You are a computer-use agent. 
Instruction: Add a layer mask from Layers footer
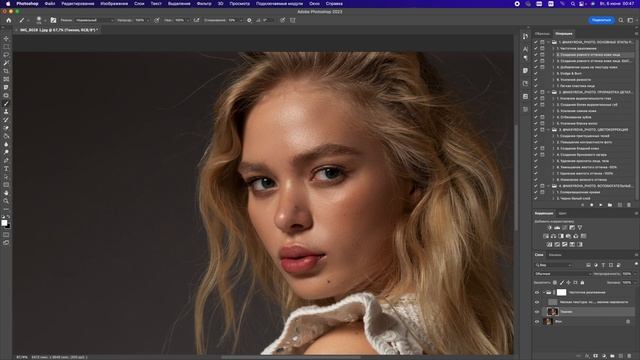(x=596, y=356)
